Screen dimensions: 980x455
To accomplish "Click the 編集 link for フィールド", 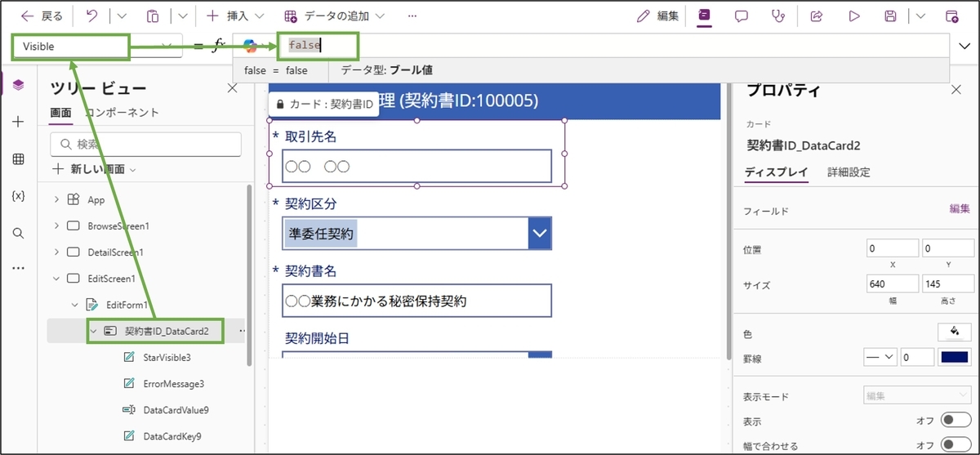I will coord(960,209).
